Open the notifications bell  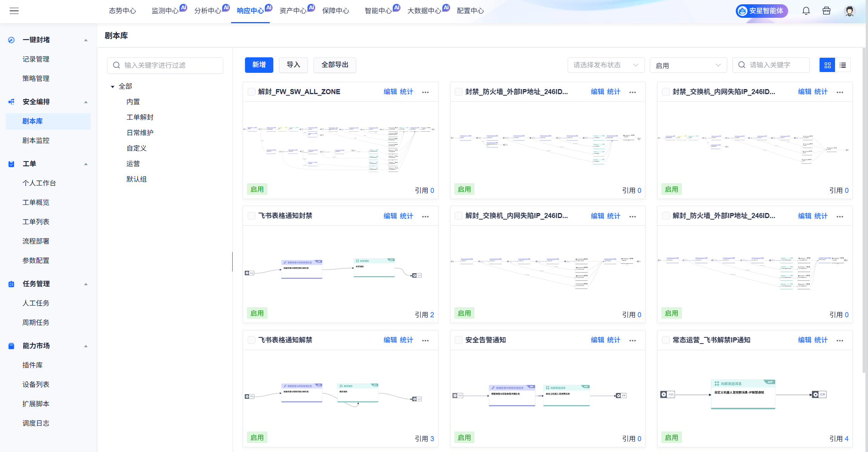pyautogui.click(x=806, y=11)
